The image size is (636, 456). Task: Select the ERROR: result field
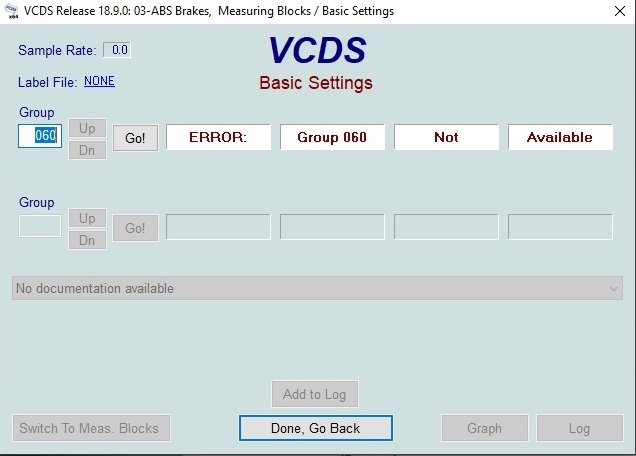(x=218, y=137)
